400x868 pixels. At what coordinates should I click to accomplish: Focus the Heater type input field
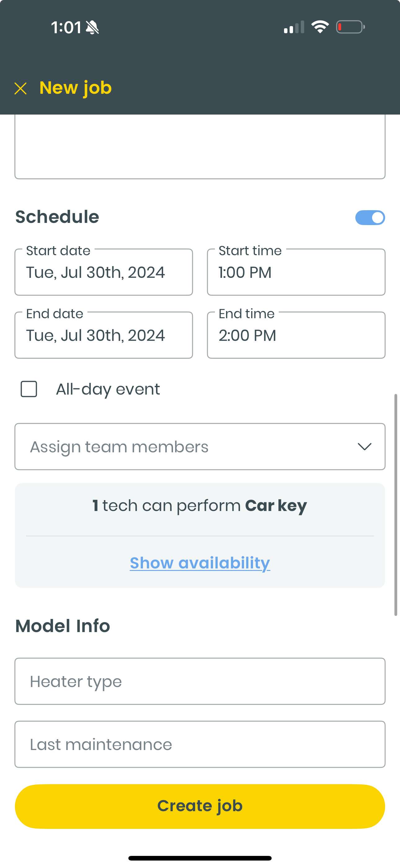200,681
